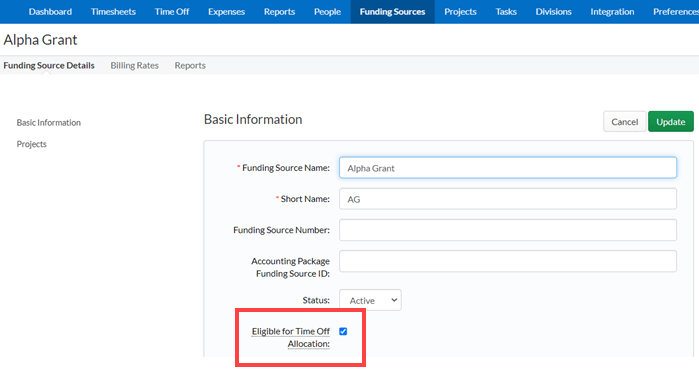This screenshot has height=376, width=699.
Task: Switch to the Billing Rates tab
Action: click(135, 65)
